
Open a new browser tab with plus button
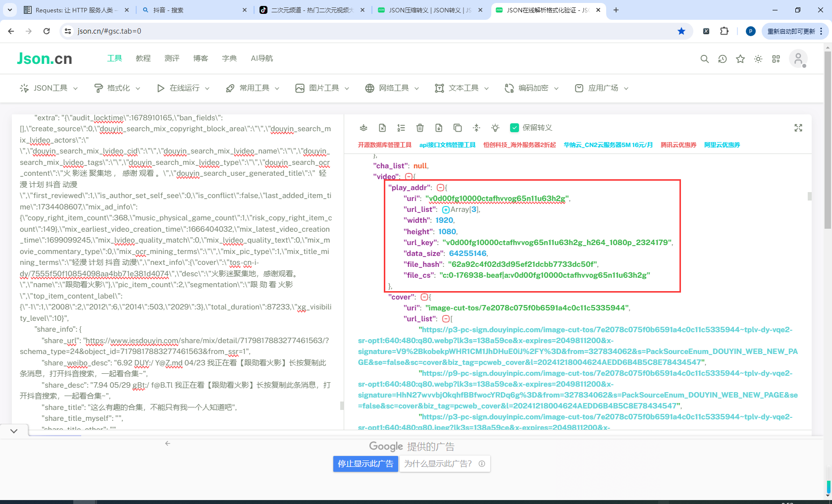616,10
